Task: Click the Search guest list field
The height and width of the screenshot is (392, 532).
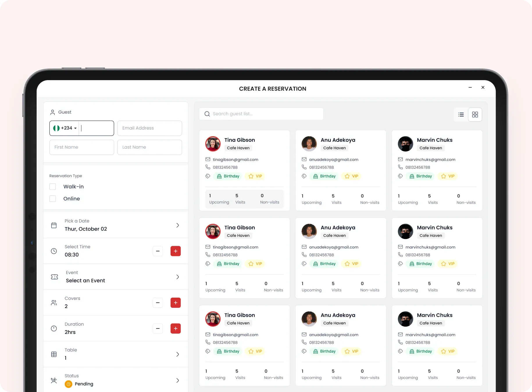Action: click(x=261, y=114)
